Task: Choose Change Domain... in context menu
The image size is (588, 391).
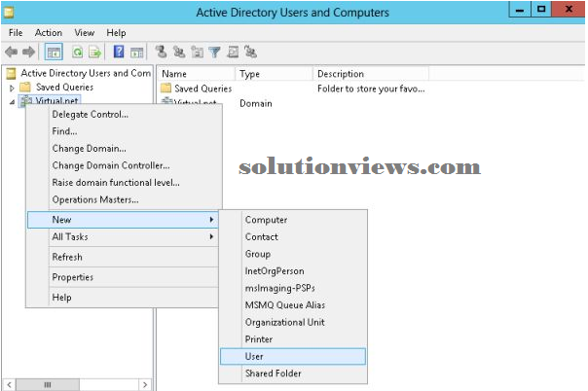Action: [x=123, y=148]
